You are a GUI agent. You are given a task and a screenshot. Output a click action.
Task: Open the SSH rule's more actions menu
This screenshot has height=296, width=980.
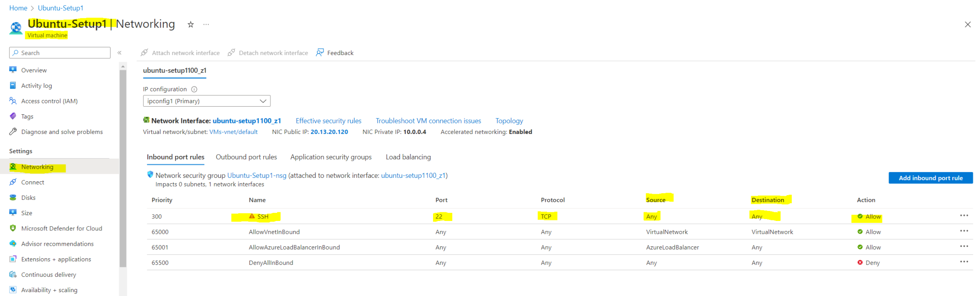[964, 216]
